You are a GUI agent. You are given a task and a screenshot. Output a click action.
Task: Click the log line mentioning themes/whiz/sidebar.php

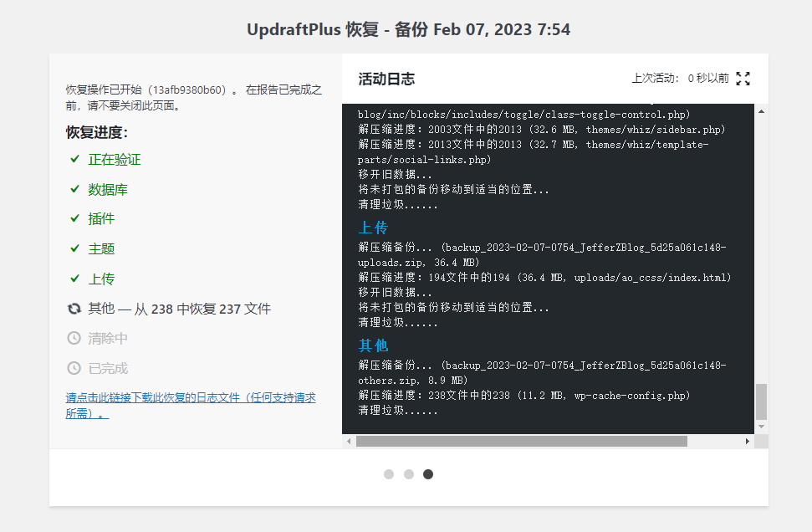(x=542, y=130)
